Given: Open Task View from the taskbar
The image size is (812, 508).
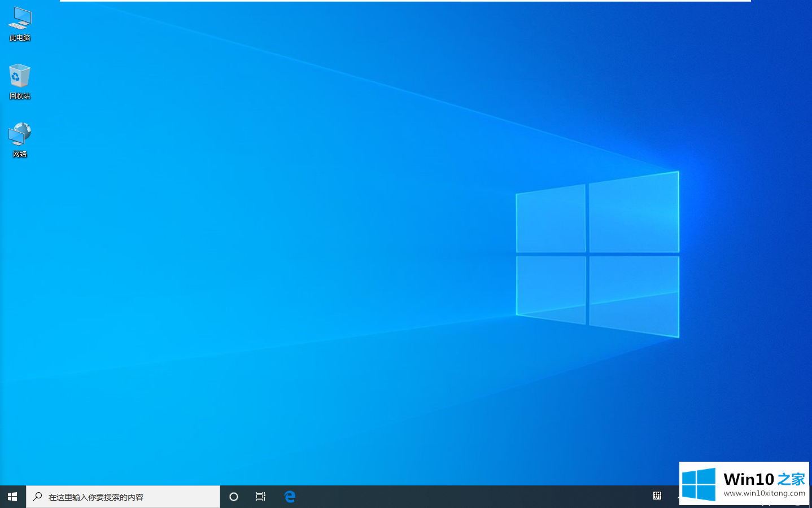Looking at the screenshot, I should (261, 497).
